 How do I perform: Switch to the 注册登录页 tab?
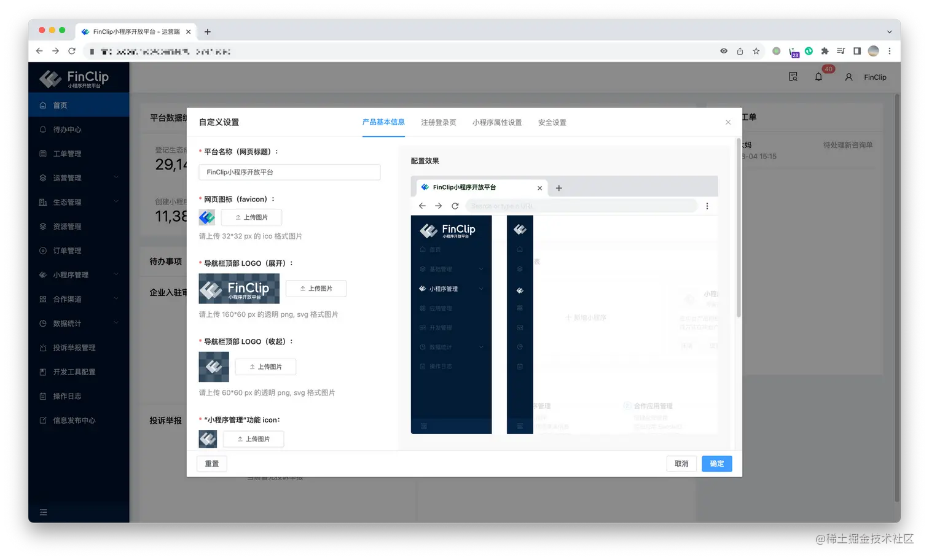coord(439,123)
